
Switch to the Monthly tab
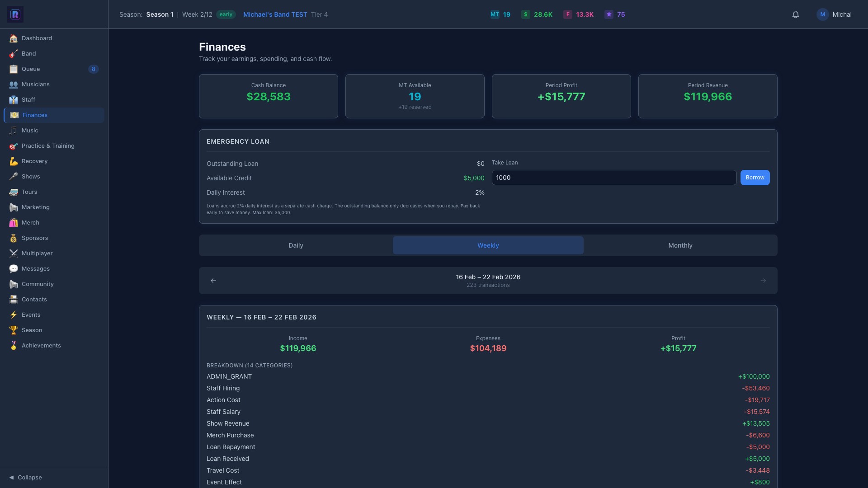[x=680, y=245]
